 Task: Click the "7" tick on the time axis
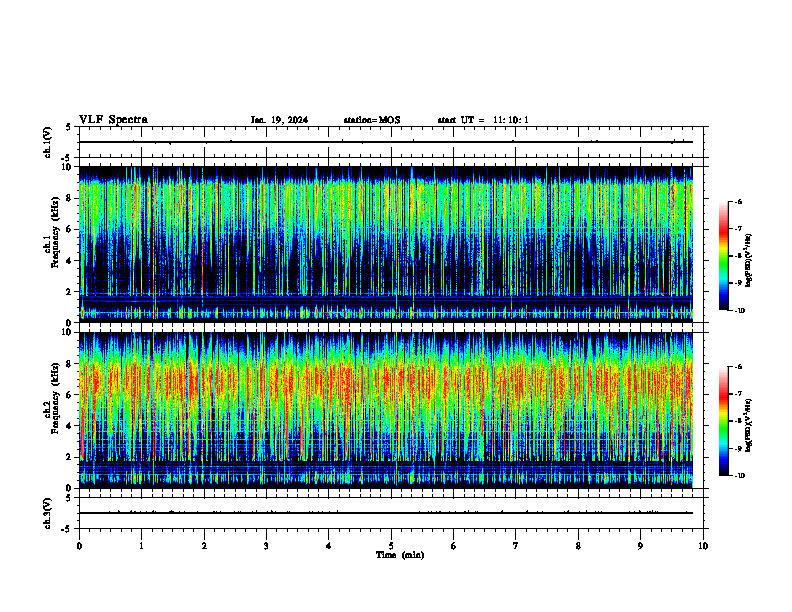click(516, 546)
